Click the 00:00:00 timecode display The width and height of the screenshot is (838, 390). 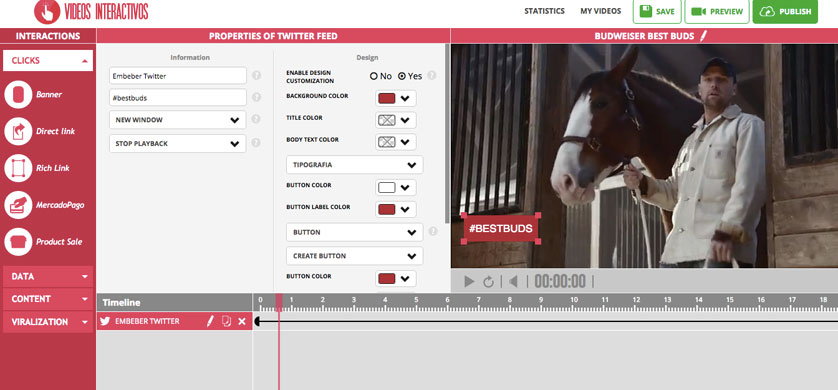click(560, 282)
